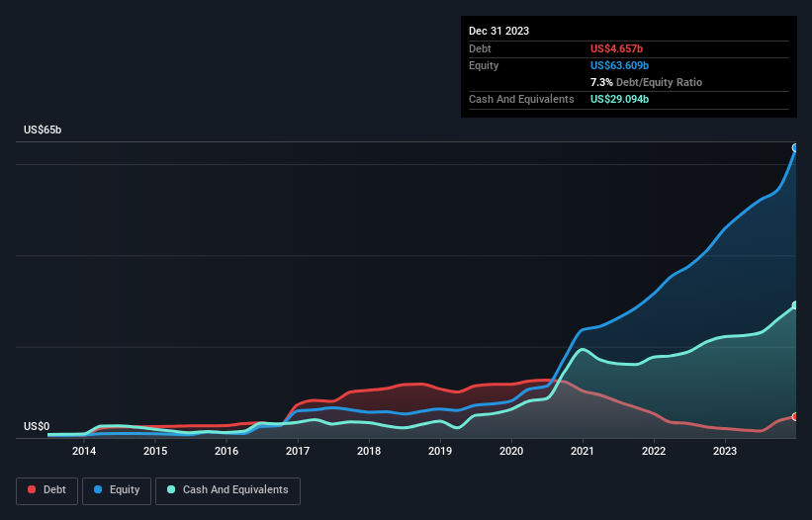Image resolution: width=812 pixels, height=520 pixels.
Task: Click the Debt row label in tooltip
Action: [x=480, y=48]
